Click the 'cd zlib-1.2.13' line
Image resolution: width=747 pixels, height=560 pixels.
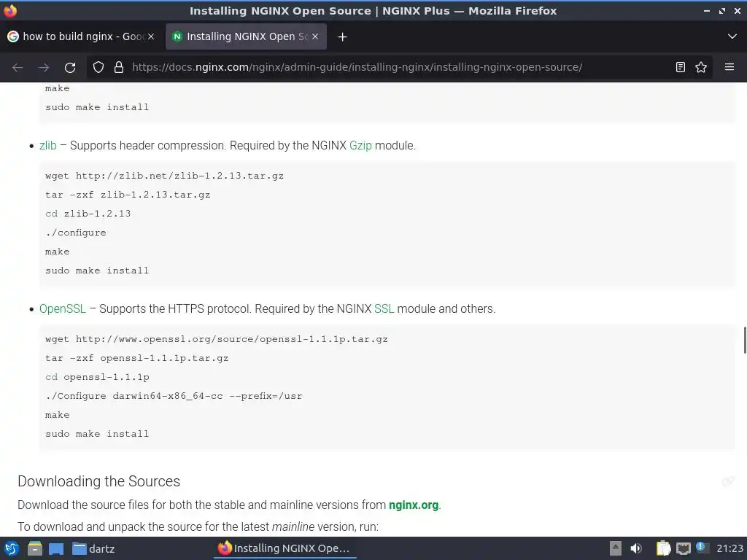click(x=88, y=214)
